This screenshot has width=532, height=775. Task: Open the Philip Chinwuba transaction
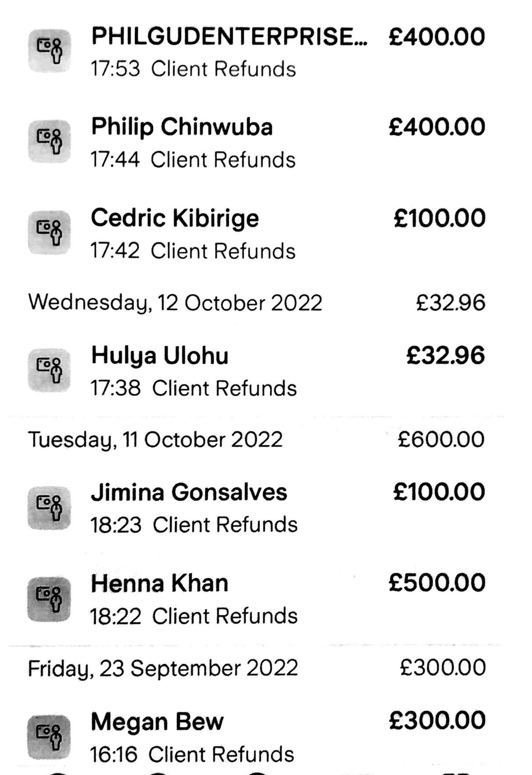[x=182, y=127]
